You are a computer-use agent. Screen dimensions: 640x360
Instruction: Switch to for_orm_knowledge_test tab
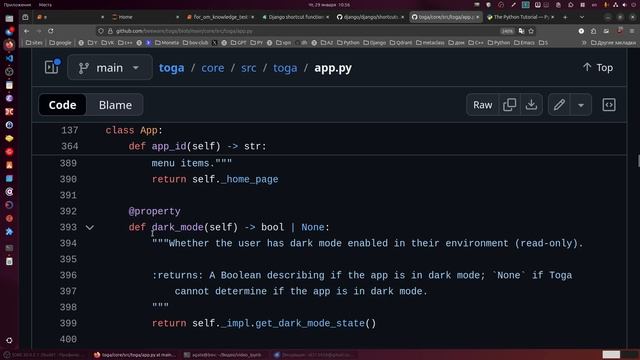[x=220, y=17]
